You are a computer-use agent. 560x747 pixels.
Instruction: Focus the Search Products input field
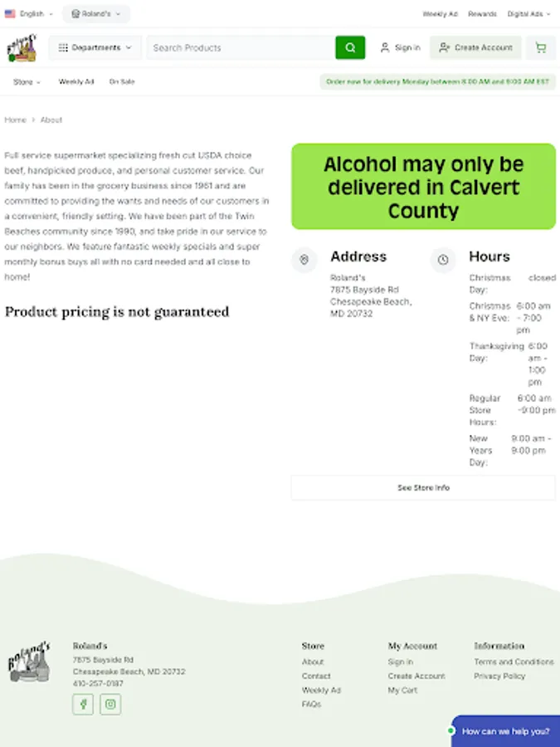pyautogui.click(x=241, y=47)
